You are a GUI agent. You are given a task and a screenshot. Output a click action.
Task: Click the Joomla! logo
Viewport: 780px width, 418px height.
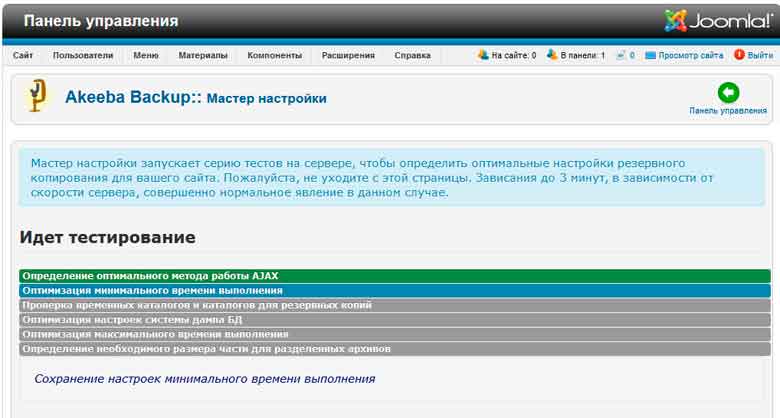click(x=718, y=21)
